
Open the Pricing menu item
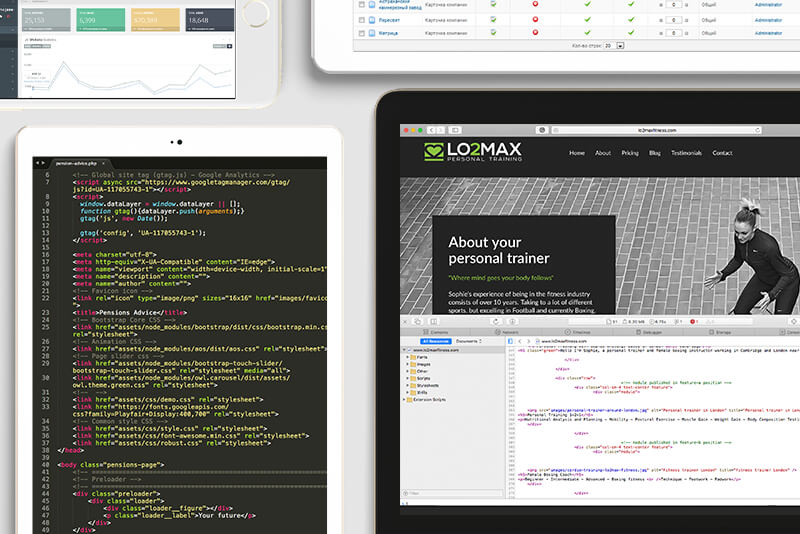tap(630, 152)
